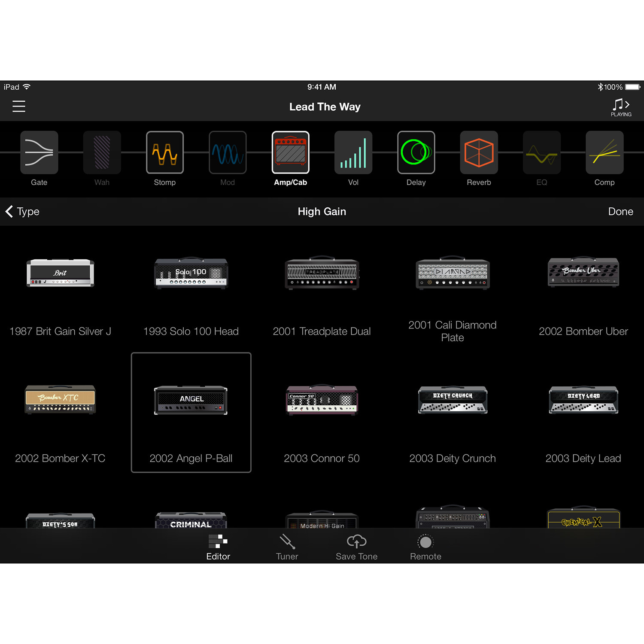Go back to Type list
Viewport: 644px width, 644px height.
[x=22, y=212]
